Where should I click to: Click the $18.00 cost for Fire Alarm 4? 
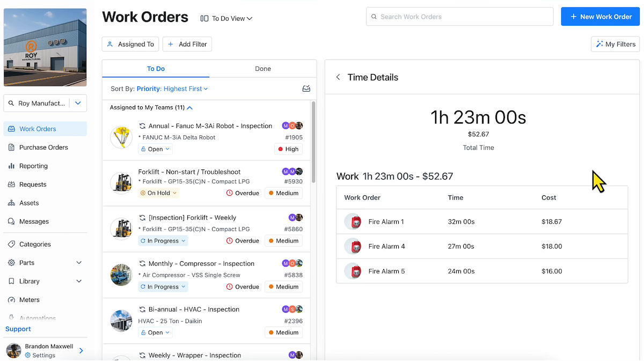(x=552, y=246)
